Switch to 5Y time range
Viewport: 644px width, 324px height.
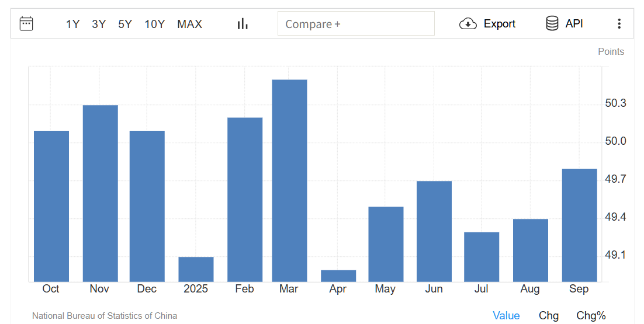point(125,24)
